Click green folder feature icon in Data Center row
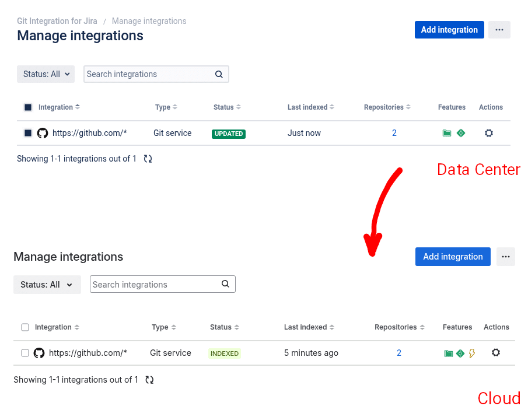528x420 pixels. (x=447, y=133)
